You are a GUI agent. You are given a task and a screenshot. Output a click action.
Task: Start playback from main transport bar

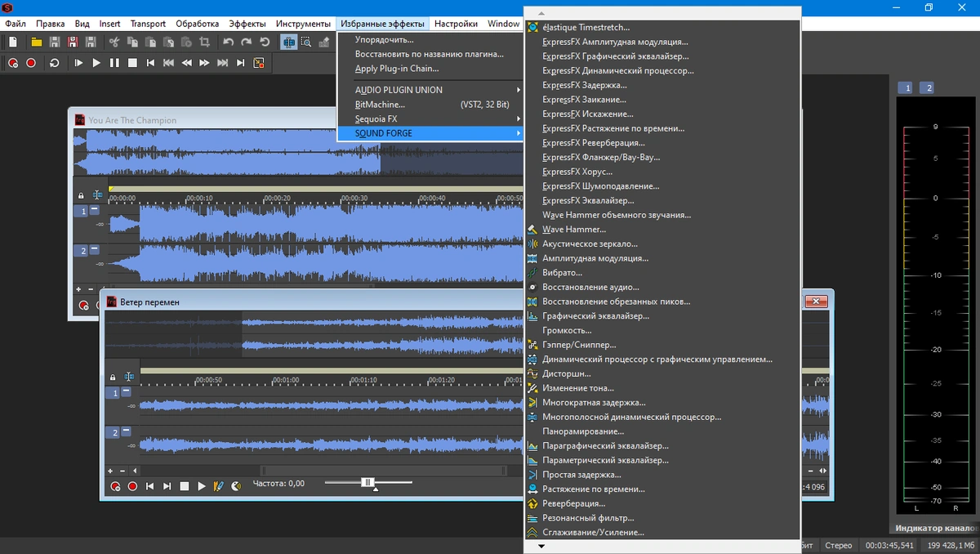96,63
